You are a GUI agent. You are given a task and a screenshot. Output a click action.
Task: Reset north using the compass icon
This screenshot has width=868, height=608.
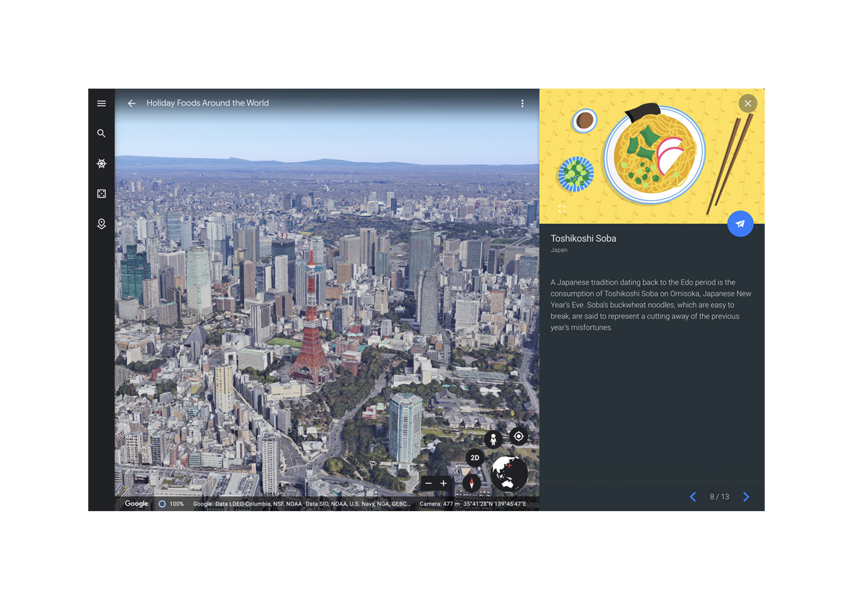pos(471,483)
